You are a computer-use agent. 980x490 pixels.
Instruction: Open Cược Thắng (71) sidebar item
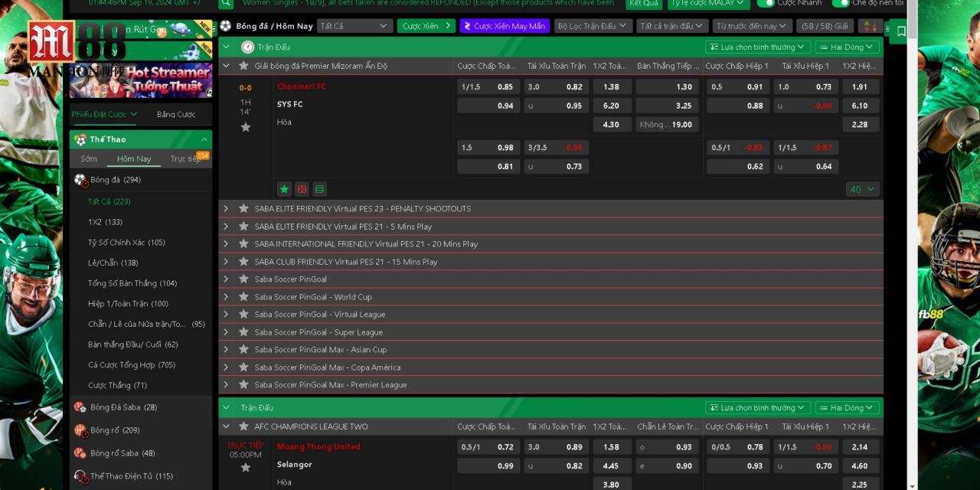pyautogui.click(x=117, y=385)
